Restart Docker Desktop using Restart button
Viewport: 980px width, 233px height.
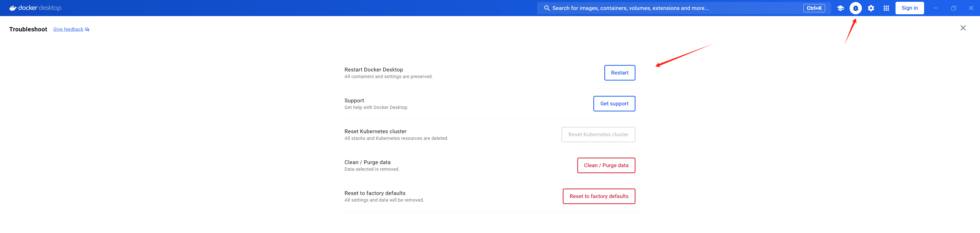coord(619,73)
